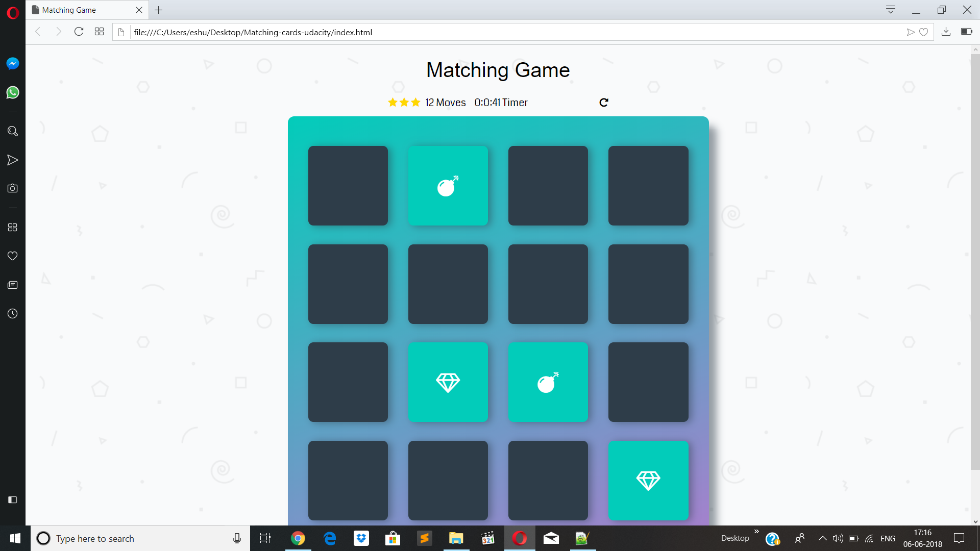
Task: Click the Type here to search box
Action: (128, 538)
